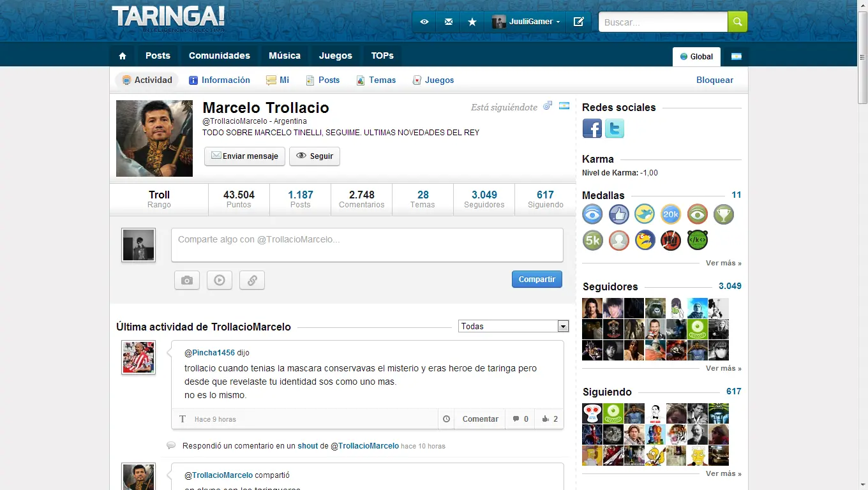Viewport: 868px width, 490px height.
Task: Go to the home icon in navigation
Action: [x=123, y=56]
